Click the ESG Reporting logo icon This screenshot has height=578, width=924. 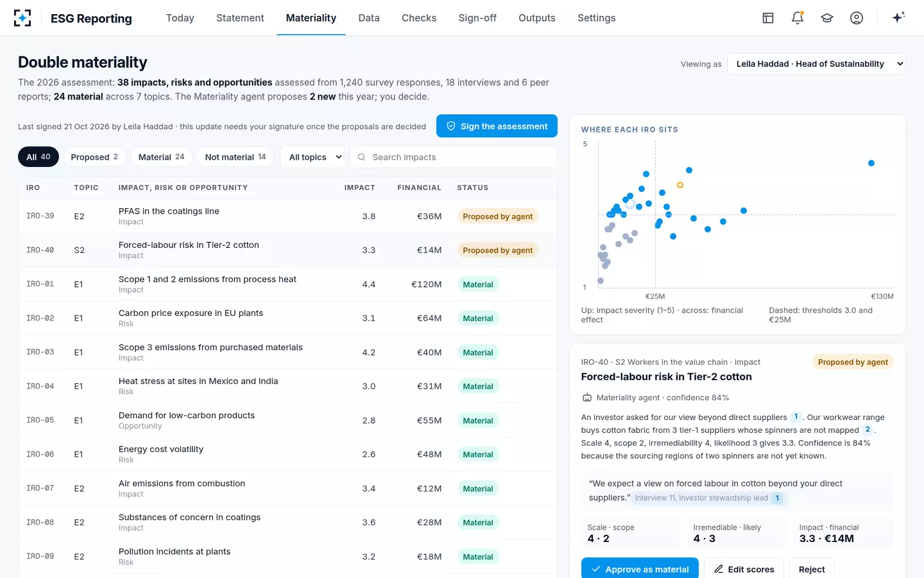pos(22,18)
